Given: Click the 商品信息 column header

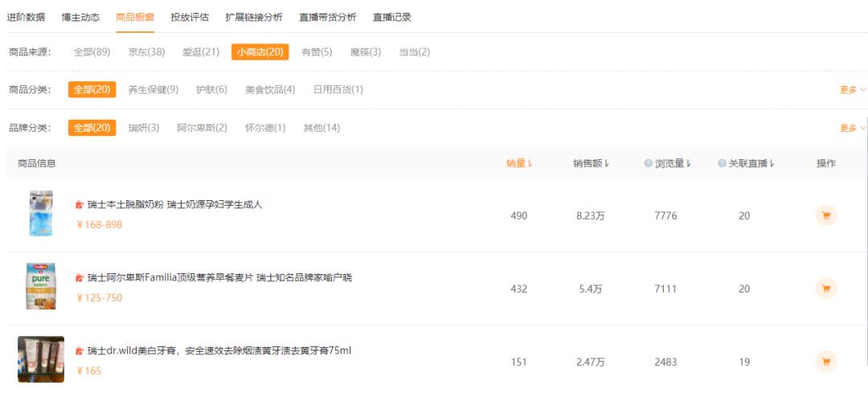Looking at the screenshot, I should tap(36, 163).
